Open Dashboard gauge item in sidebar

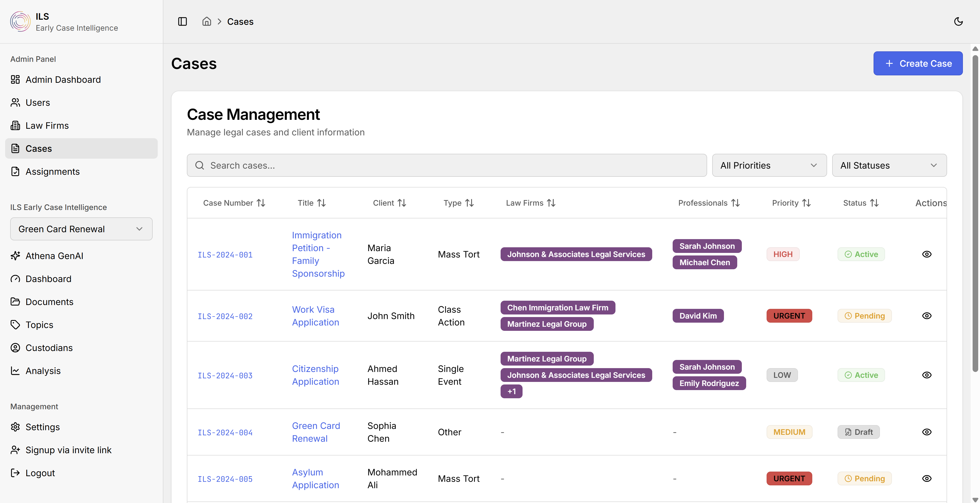click(81, 279)
